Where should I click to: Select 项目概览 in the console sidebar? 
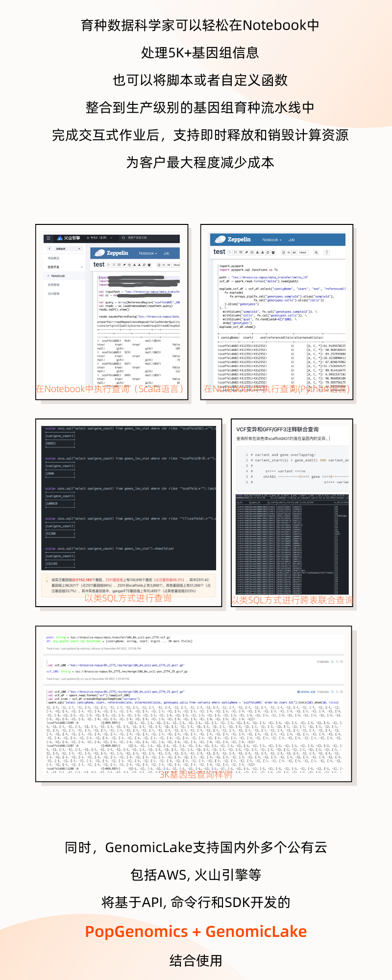pos(53,258)
